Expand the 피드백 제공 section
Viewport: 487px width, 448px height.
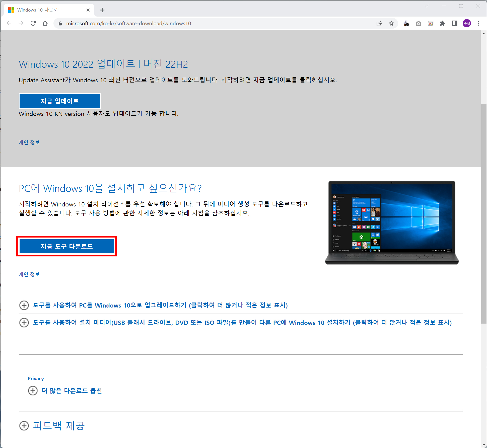(59, 426)
